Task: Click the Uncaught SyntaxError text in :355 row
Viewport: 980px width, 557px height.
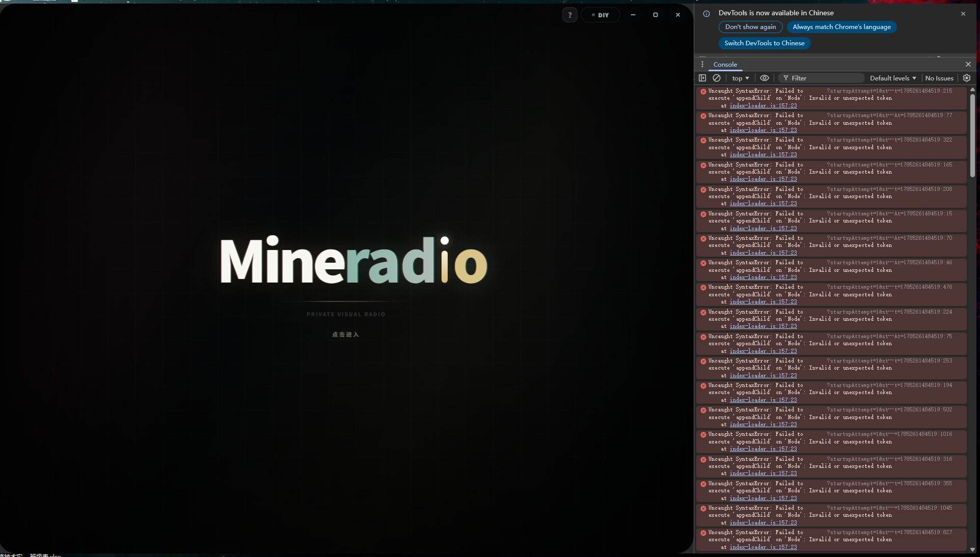Action: tap(739, 484)
